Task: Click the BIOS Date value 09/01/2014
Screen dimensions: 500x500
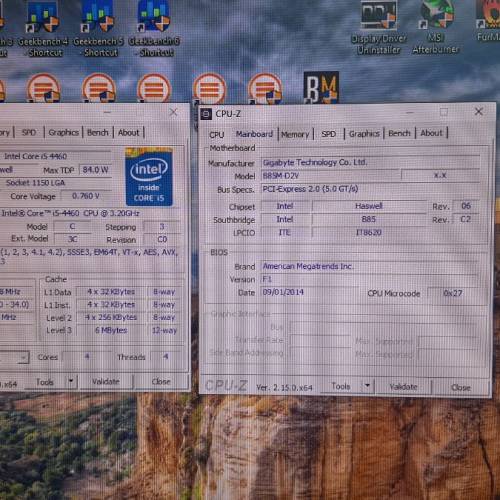Action: (x=309, y=292)
